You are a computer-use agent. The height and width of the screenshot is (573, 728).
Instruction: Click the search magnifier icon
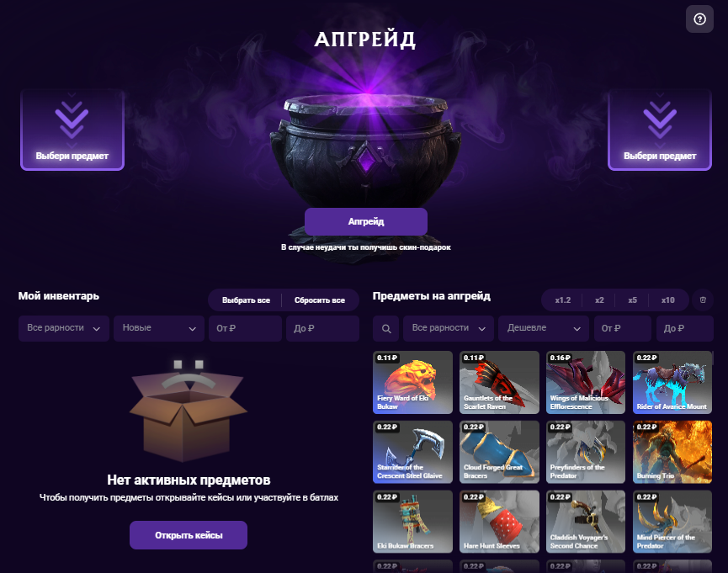point(385,328)
